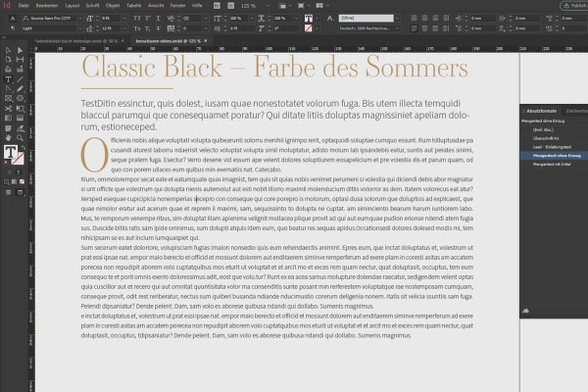588x392 pixels.
Task: Toggle formatting affects container button
Action: click(10, 172)
